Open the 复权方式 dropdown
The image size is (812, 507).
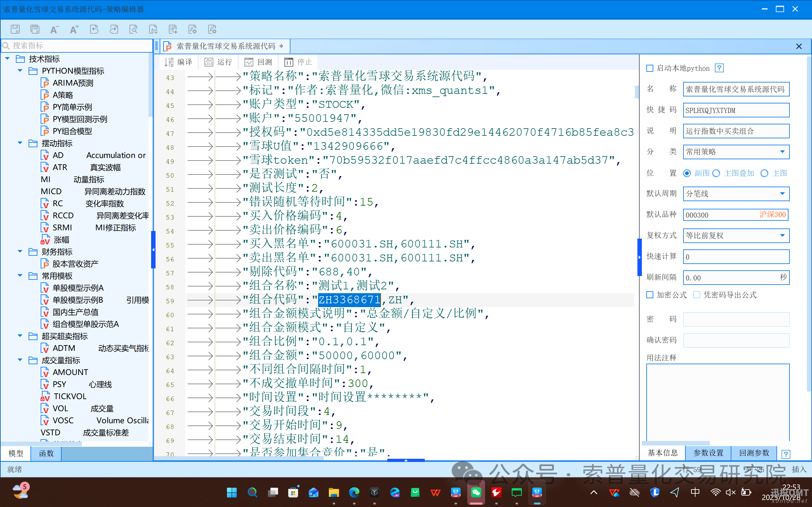782,236
